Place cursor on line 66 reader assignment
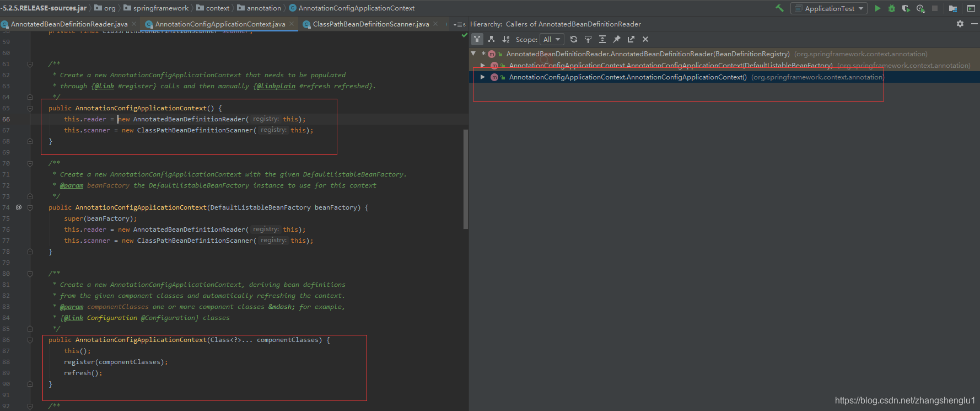Image resolution: width=980 pixels, height=411 pixels. 185,119
